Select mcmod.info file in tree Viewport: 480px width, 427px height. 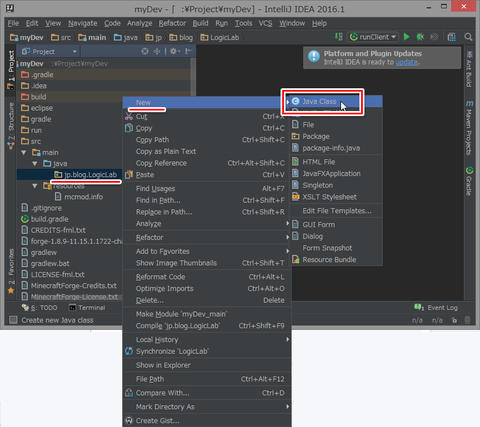click(x=79, y=197)
